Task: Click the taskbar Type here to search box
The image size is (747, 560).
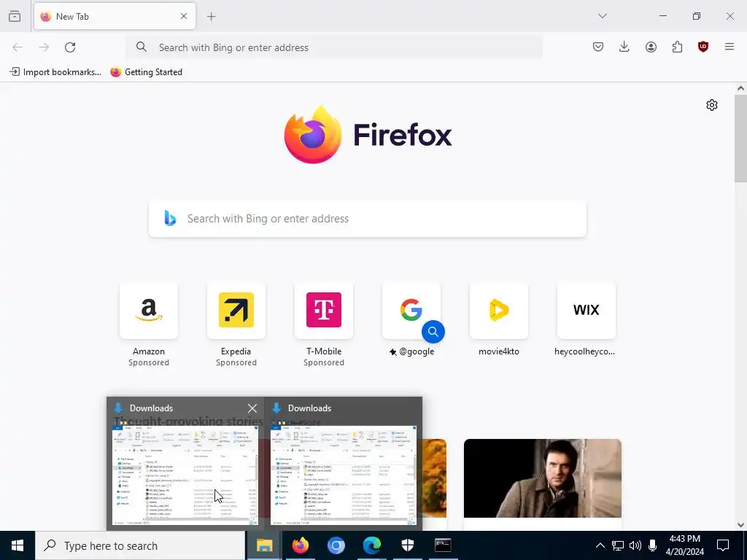Action: pyautogui.click(x=140, y=545)
